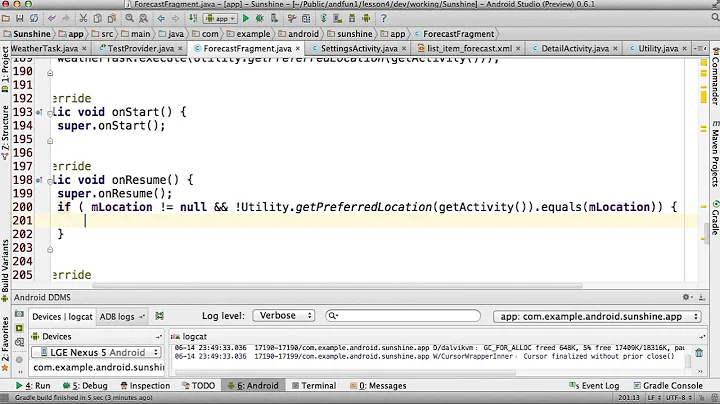Click the Replace search icon
Image resolution: width=720 pixels, height=404 pixels.
[x=143, y=18]
